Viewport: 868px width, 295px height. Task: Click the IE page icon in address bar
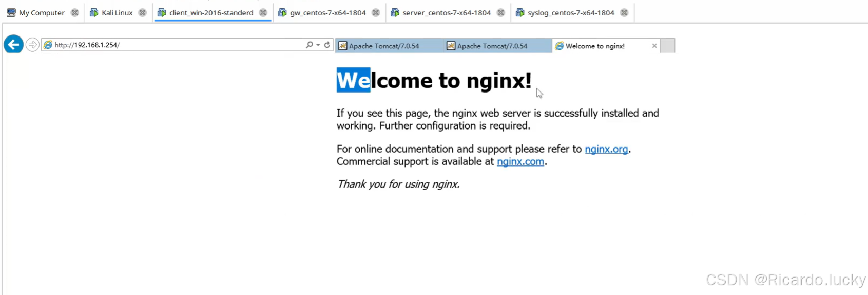click(48, 45)
